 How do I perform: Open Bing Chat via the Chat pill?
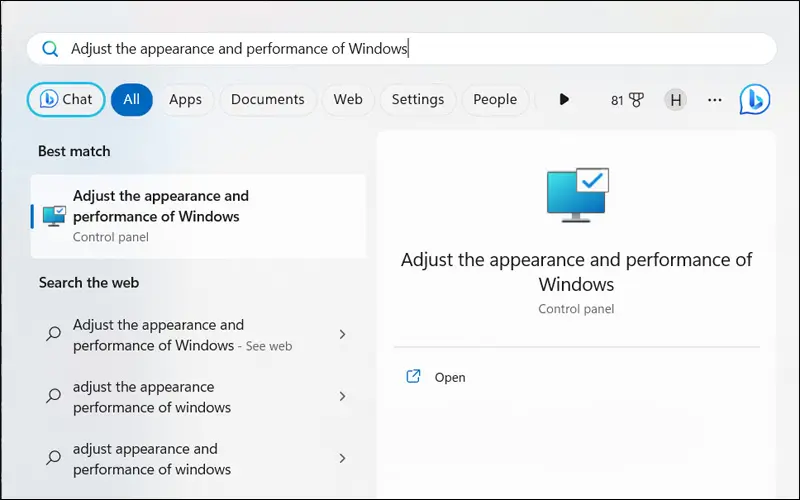tap(66, 99)
